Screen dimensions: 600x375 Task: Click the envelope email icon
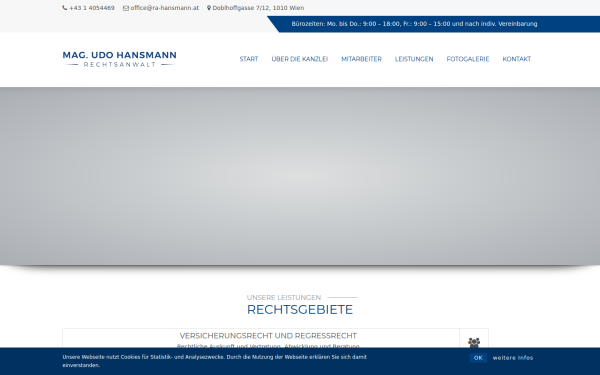126,8
